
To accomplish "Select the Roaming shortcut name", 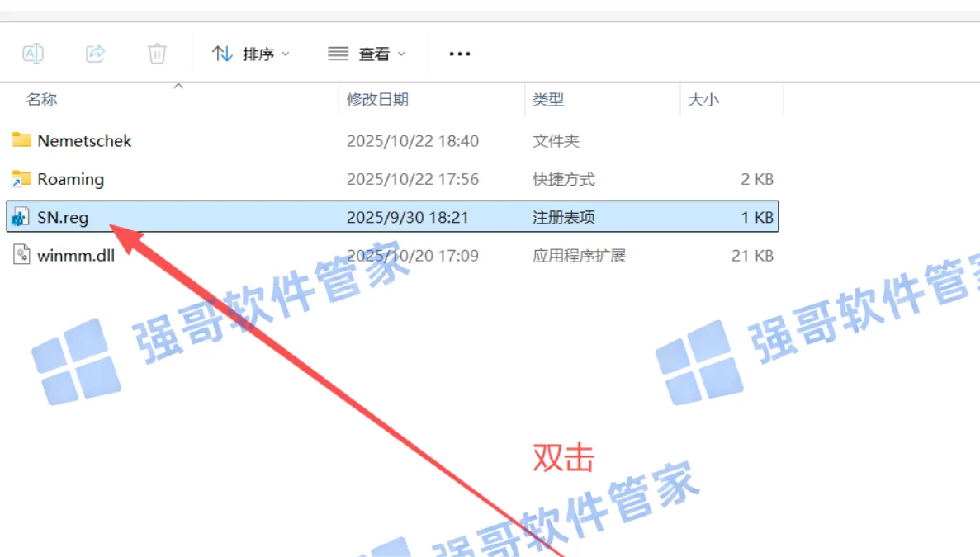I will (71, 179).
